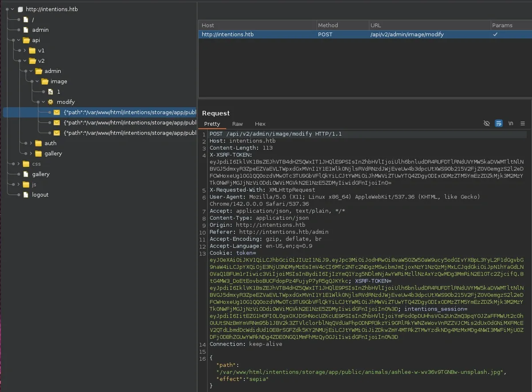This screenshot has height=392, width=532.
Task: Click the Content-Type: application/json line
Action: [x=259, y=218]
